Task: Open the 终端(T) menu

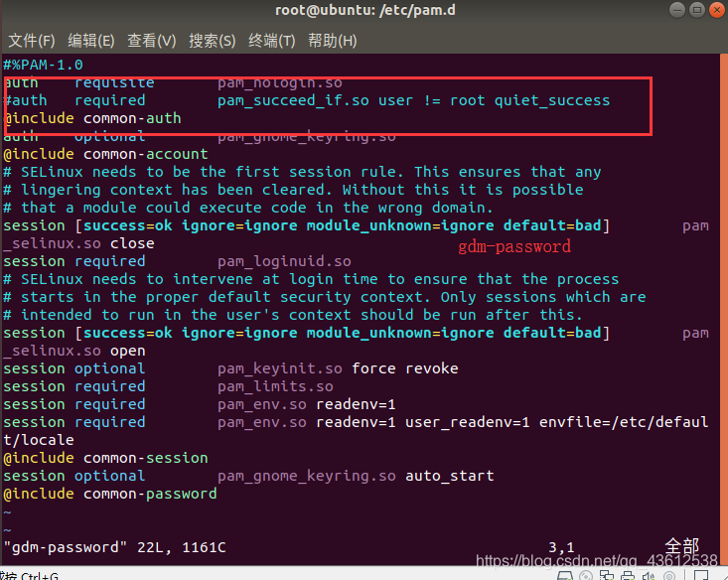Action: coord(271,41)
